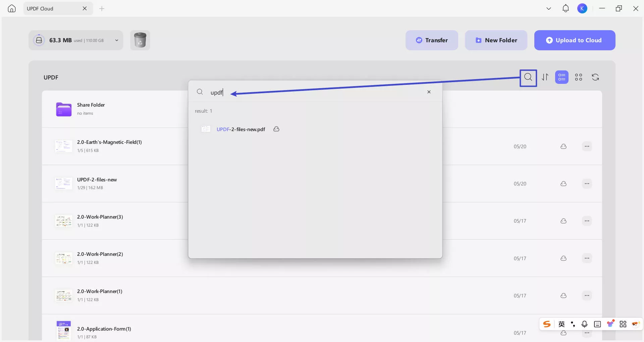
Task: Toggle input method punctuation mode
Action: pyautogui.click(x=573, y=324)
